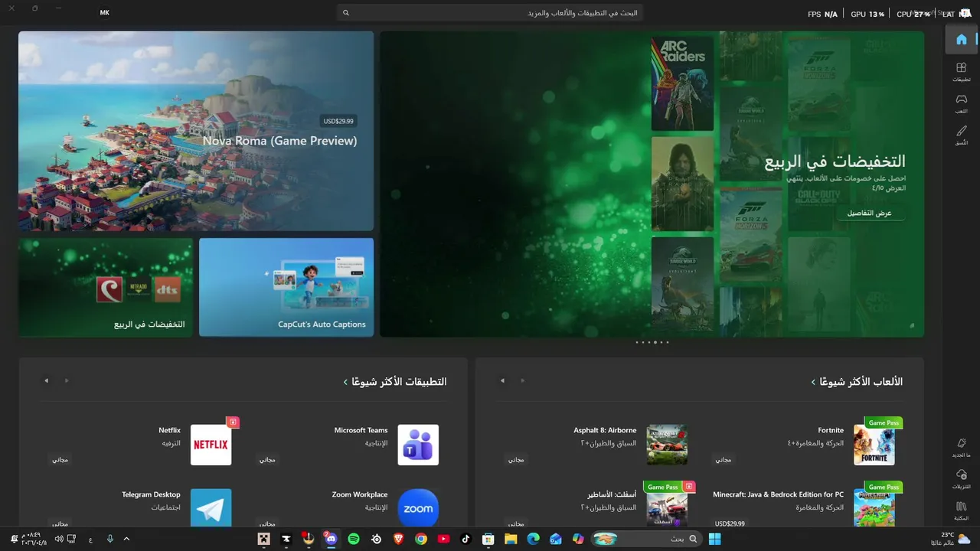Open the clock and date in the taskbar
The height and width of the screenshot is (551, 980).
34,539
